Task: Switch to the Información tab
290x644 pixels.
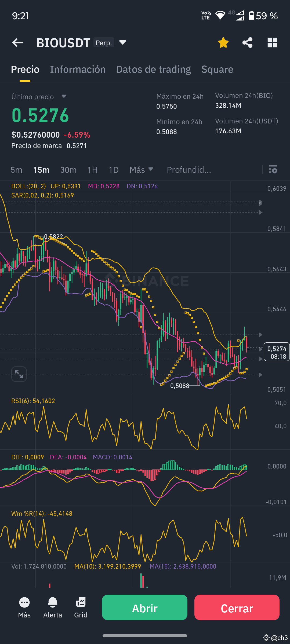Action: (x=78, y=69)
